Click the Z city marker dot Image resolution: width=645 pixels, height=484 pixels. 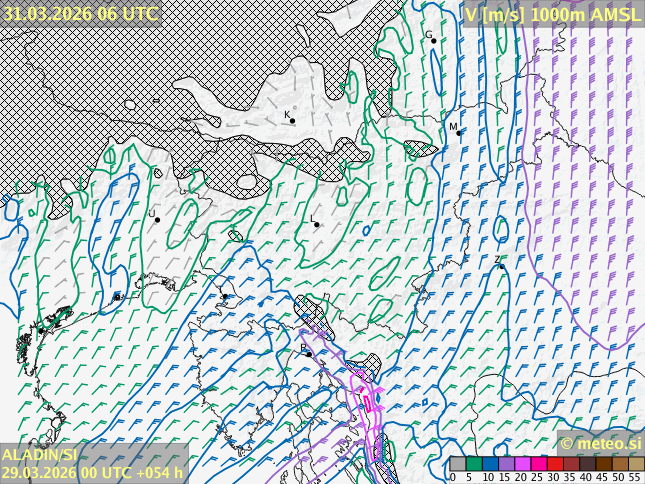pyautogui.click(x=501, y=266)
